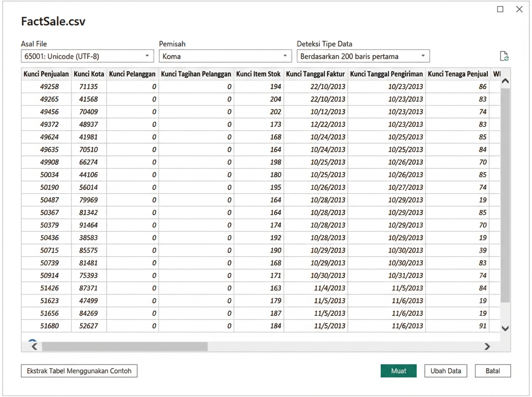Select the Kunci Penjualan column header
This screenshot has height=397, width=532.
tap(46, 74)
